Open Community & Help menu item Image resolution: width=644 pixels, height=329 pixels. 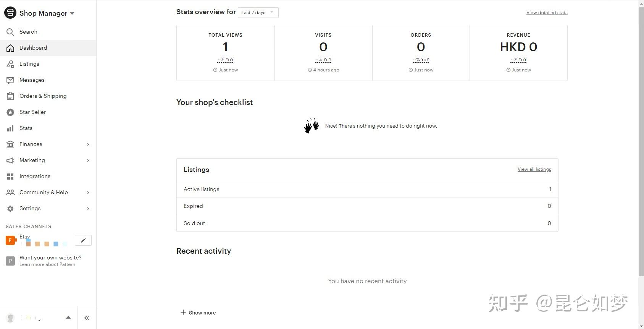44,193
